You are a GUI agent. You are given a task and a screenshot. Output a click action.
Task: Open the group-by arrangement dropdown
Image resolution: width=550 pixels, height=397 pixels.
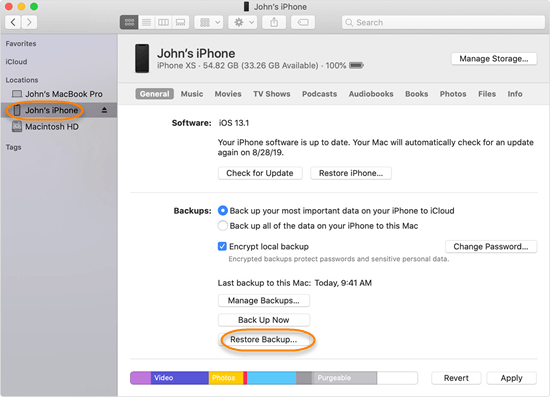[x=209, y=22]
